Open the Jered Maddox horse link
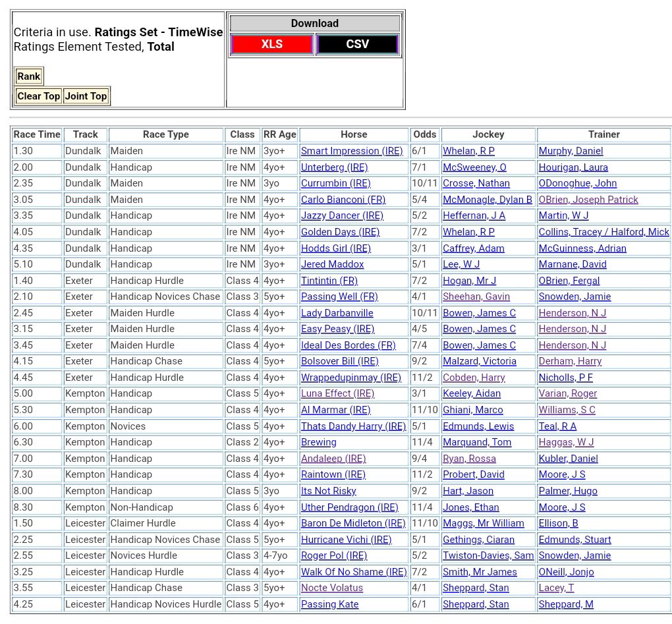672x624 pixels. pos(332,264)
